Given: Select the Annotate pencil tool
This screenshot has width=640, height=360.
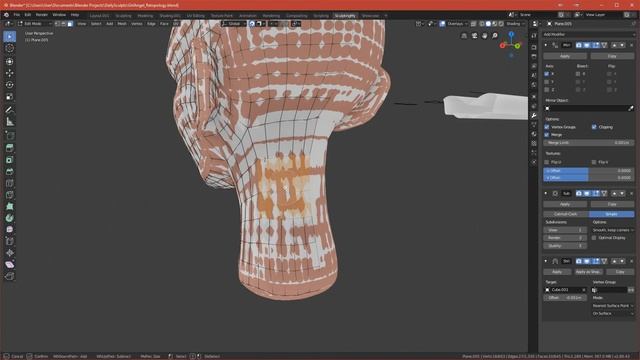Looking at the screenshot, I should (10, 110).
